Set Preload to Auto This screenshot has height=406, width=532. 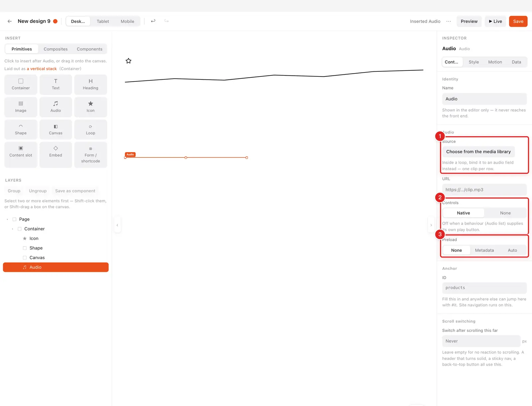click(x=512, y=250)
